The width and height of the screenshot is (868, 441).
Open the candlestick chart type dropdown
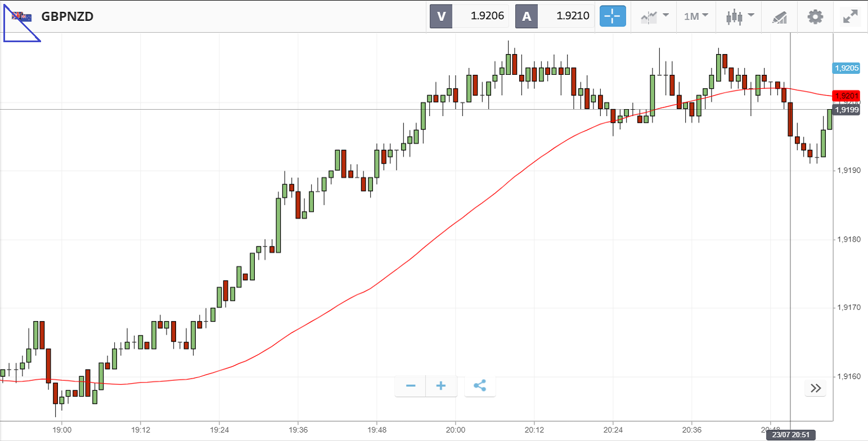(739, 16)
